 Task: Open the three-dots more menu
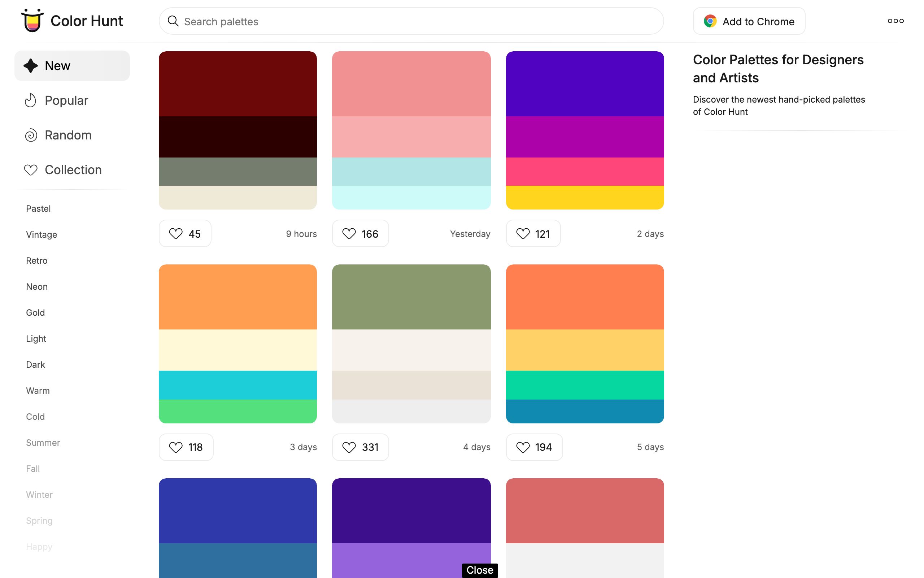click(895, 21)
